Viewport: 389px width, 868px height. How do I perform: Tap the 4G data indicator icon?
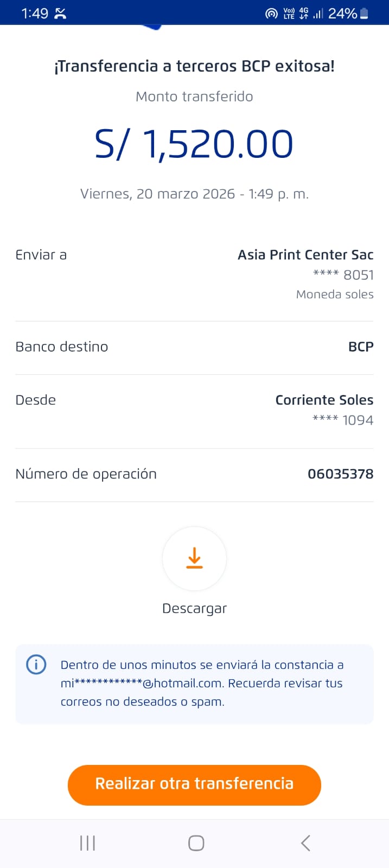303,14
